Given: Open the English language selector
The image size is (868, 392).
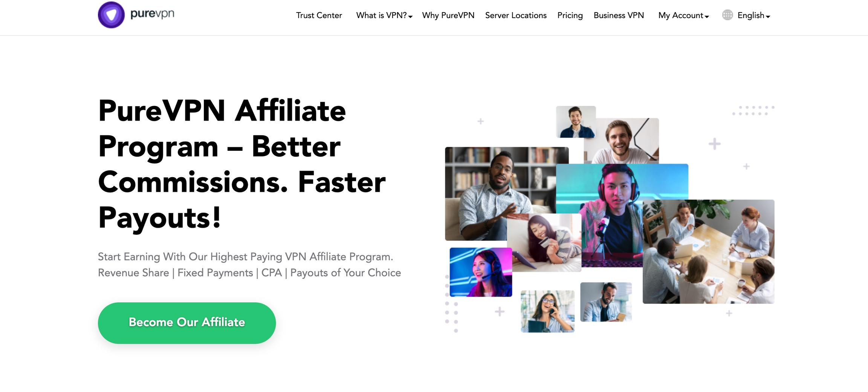Looking at the screenshot, I should click(753, 15).
